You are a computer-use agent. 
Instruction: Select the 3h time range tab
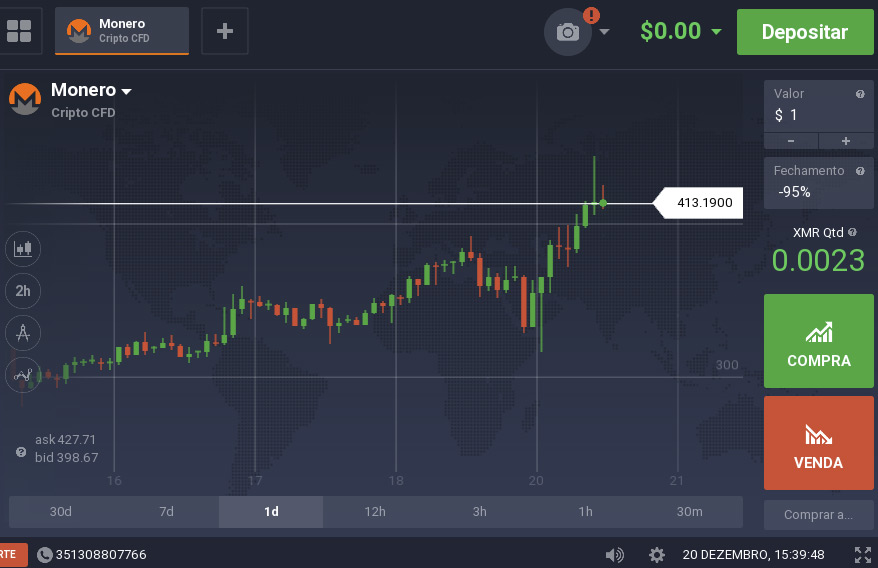pos(480,511)
